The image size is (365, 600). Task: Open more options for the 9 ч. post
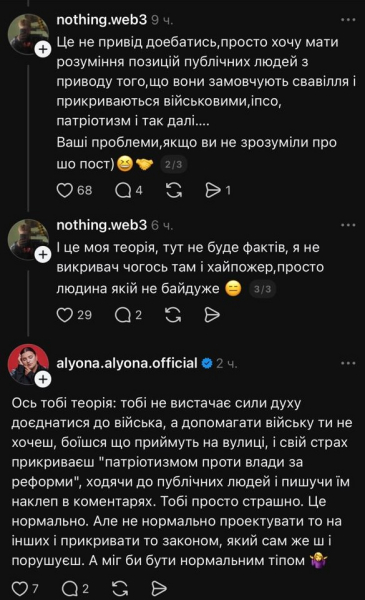point(348,20)
